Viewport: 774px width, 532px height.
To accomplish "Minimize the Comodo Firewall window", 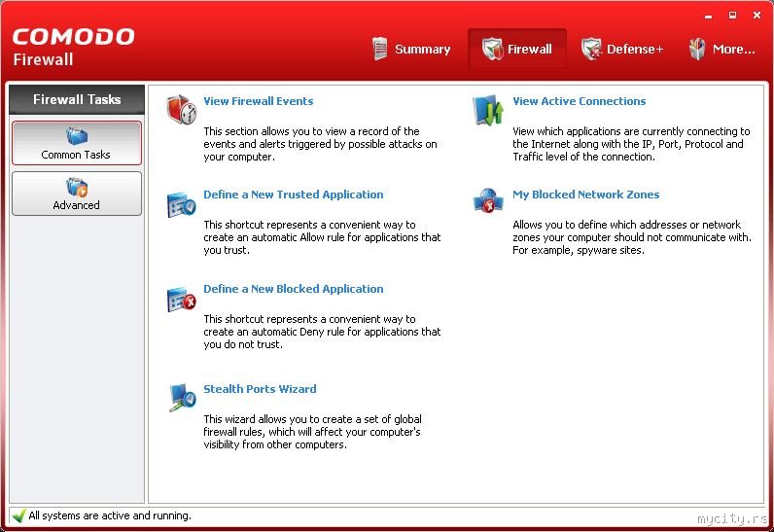I will point(709,16).
